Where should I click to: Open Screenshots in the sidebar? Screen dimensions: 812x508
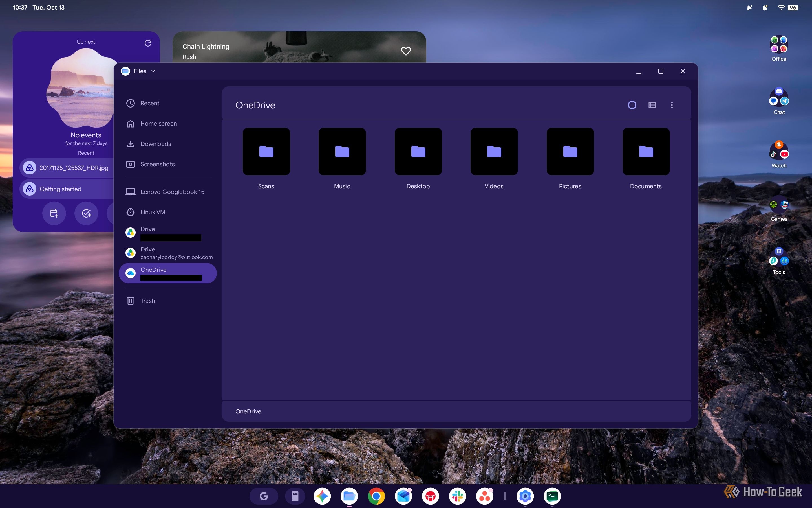(168, 164)
